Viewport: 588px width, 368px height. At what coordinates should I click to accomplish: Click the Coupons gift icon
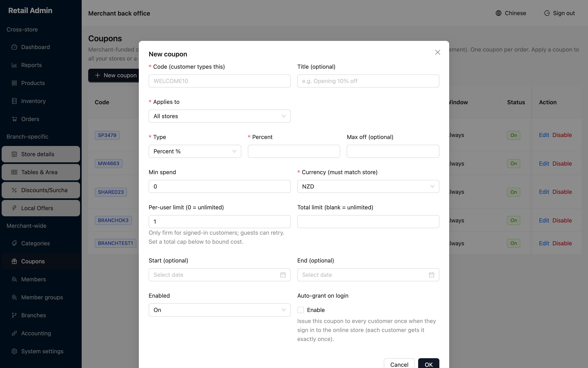click(14, 261)
